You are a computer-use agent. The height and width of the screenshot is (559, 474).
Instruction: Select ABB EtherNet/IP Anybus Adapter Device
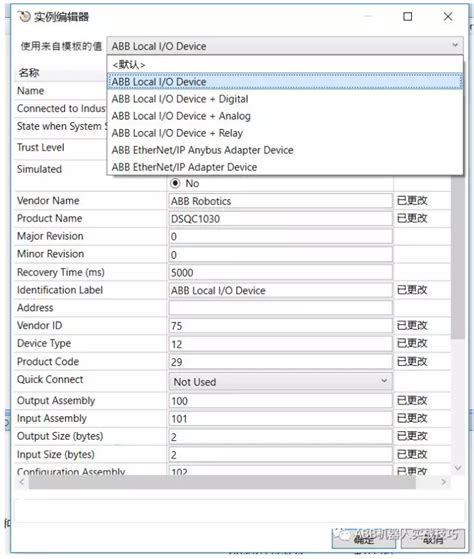point(285,150)
